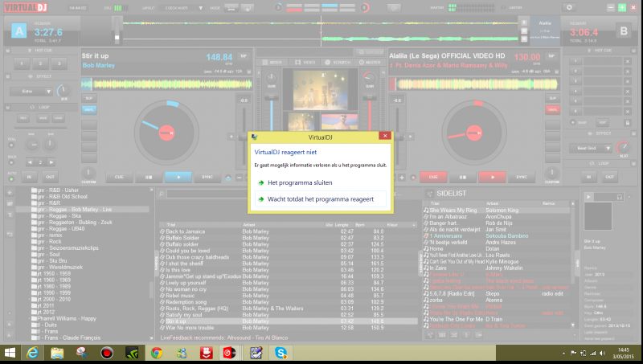Switch to the MASTER tab
Viewport: 643px width, 364px height.
pos(370,63)
